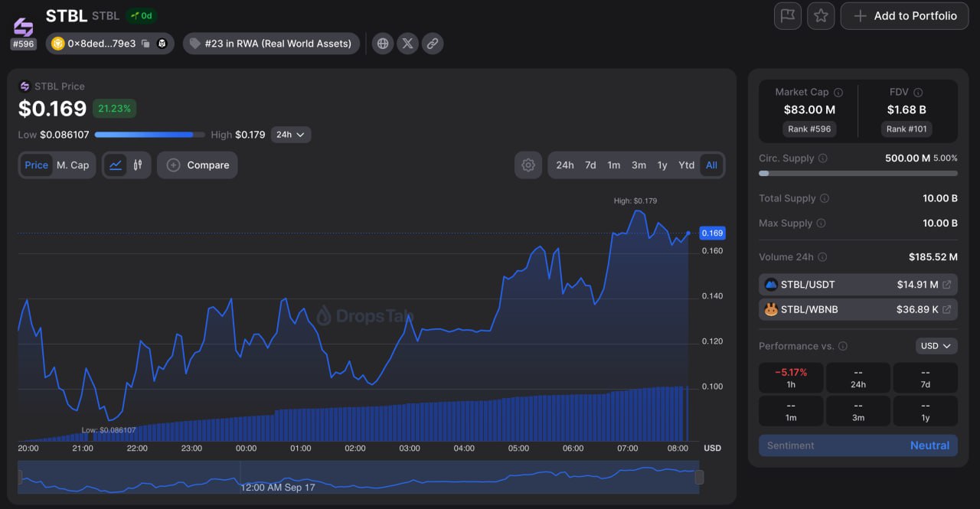Click the 0.169 current price chart label

(x=712, y=233)
